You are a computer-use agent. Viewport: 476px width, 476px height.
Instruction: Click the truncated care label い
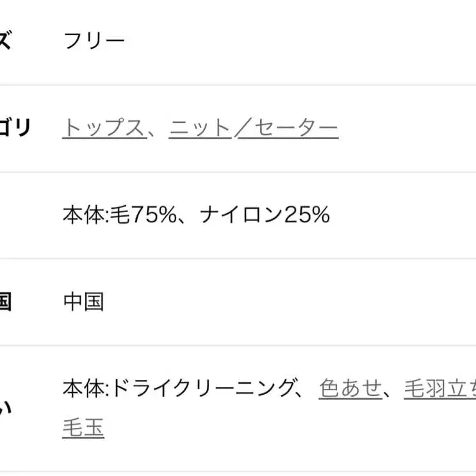[x=5, y=407]
